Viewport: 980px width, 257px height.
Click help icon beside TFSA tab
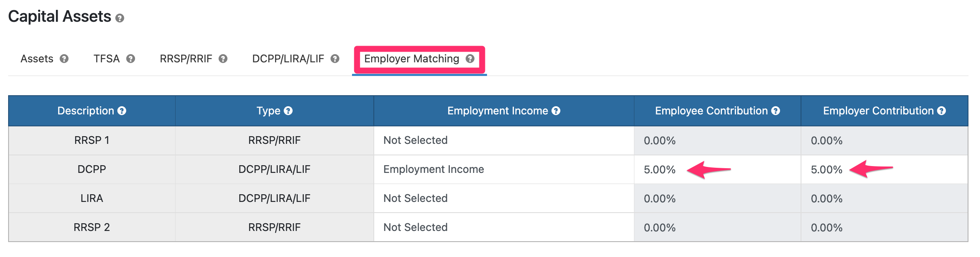[131, 58]
